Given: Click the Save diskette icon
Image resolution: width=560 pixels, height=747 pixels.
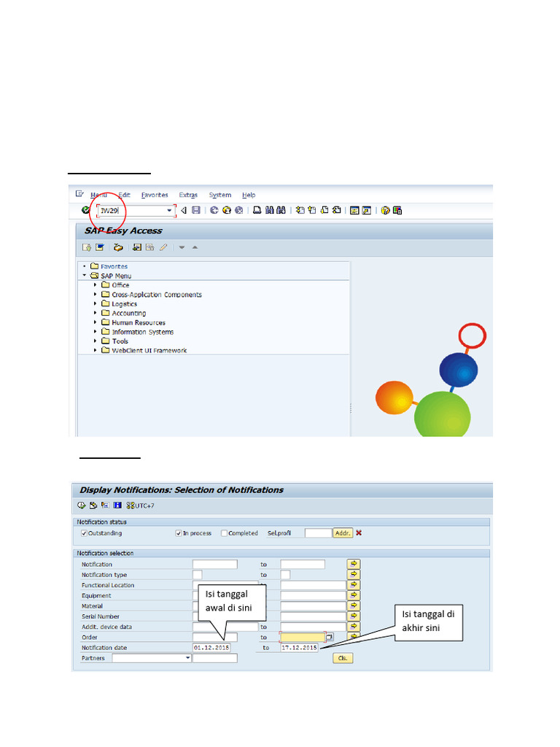Looking at the screenshot, I should tap(196, 210).
